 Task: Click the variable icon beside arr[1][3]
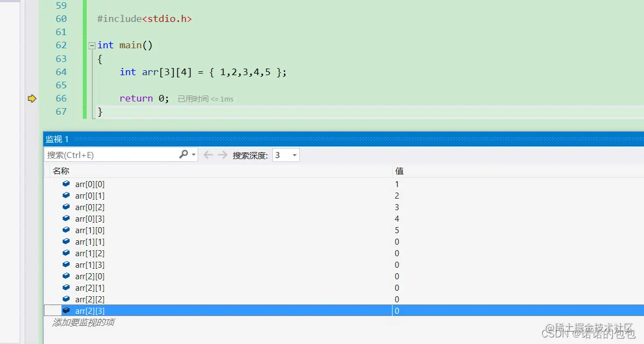pyautogui.click(x=66, y=264)
